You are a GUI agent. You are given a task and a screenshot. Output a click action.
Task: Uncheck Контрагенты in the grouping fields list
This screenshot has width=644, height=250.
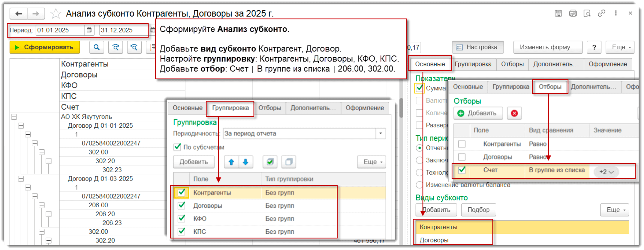(182, 192)
